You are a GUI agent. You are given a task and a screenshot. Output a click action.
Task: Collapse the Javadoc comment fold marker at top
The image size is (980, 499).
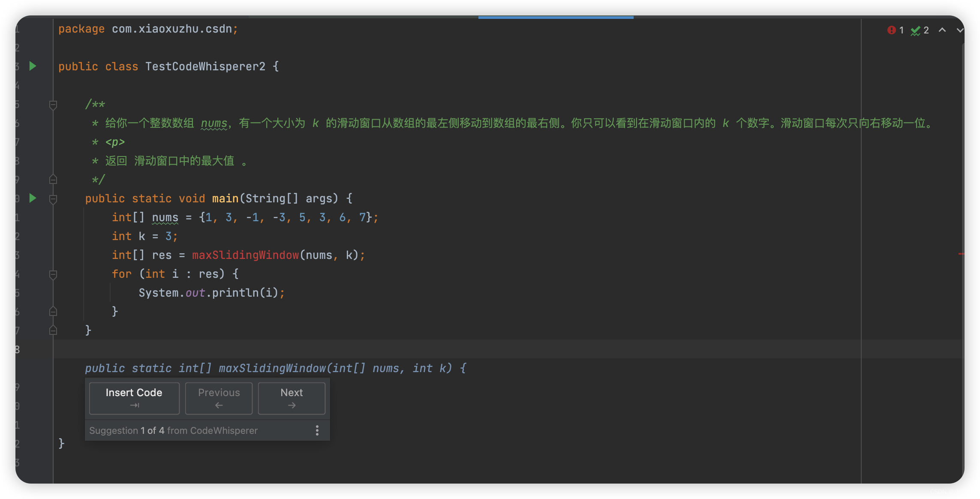(x=53, y=105)
